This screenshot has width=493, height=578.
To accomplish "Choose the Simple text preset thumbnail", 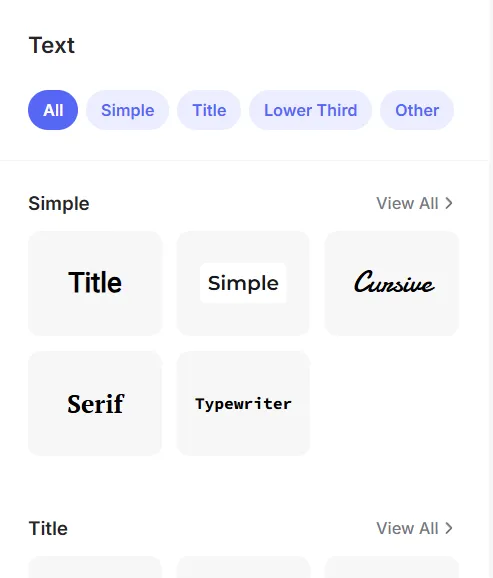I will point(243,283).
